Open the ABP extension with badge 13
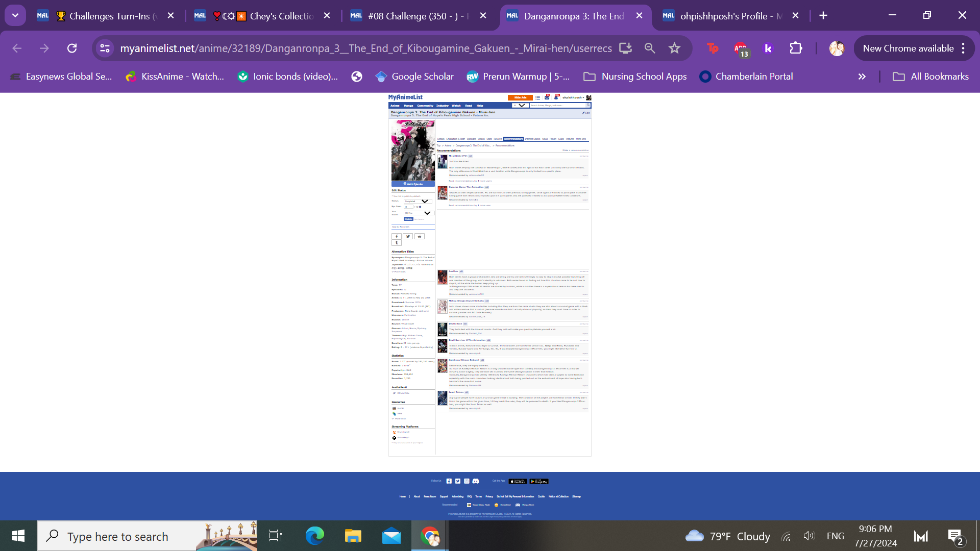 741,49
